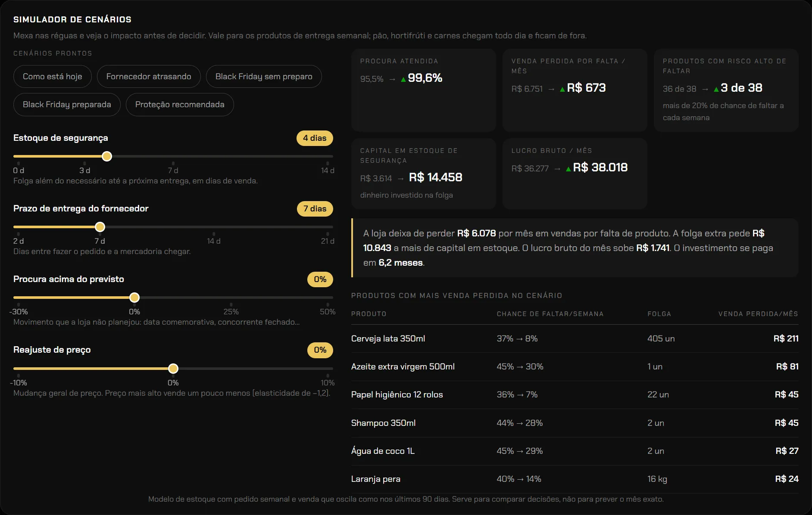
Task: Click the '6,2 meses' payback text
Action: [400, 263]
